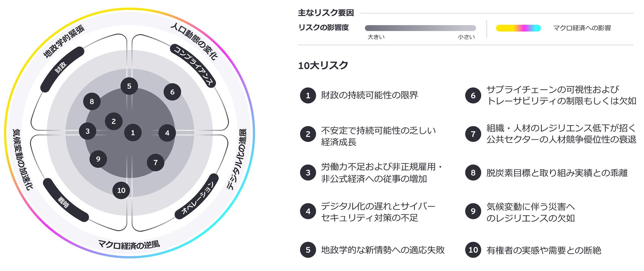644x271 pixels.
Task: Click risk marker 10 in the radar chart
Action: pos(121,190)
